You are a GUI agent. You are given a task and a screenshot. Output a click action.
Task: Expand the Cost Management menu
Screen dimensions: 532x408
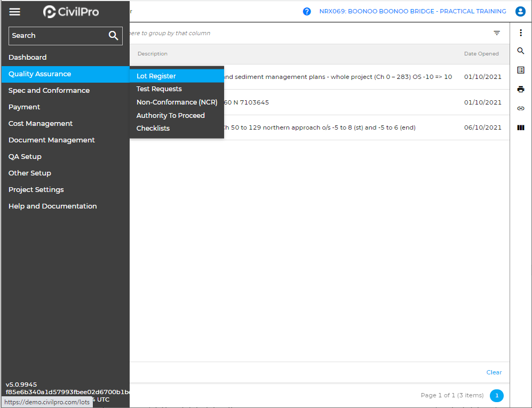click(x=41, y=124)
